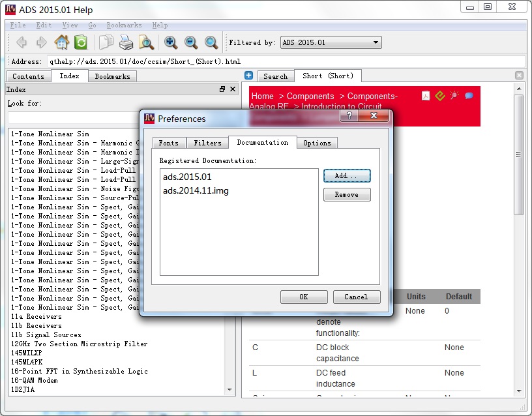532x416 pixels.
Task: Open the Filtered by ADS 2015.01 dropdown
Action: pos(331,42)
